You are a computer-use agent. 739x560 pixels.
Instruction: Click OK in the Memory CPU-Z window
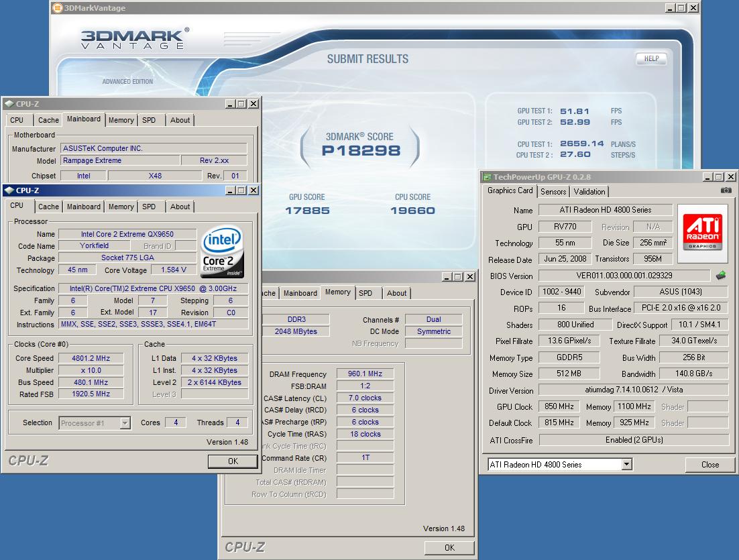pos(449,548)
